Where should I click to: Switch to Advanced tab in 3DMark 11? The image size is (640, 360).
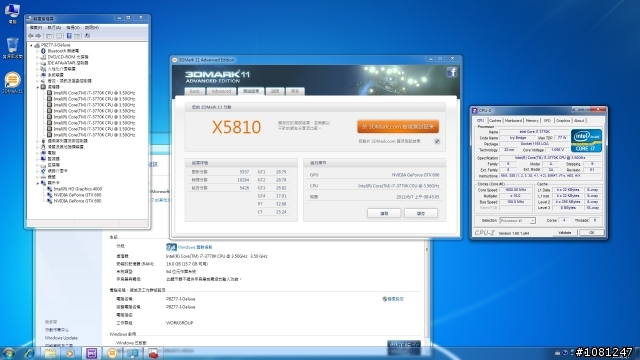pos(221,91)
